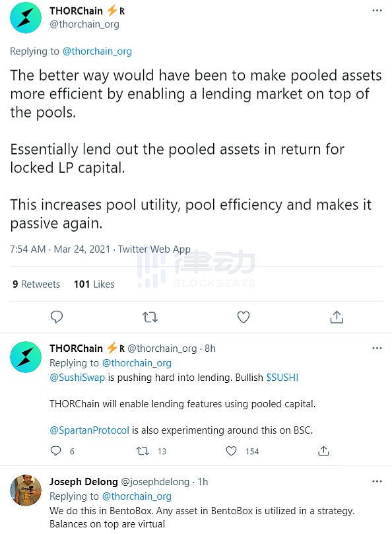The image size is (392, 534).
Task: Open more options on the main tweet
Action: (377, 11)
